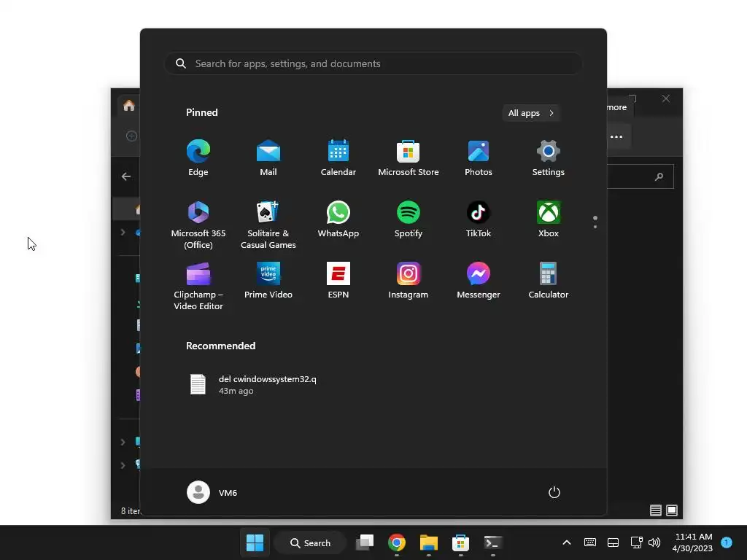This screenshot has width=747, height=560.
Task: Open the Edge browser from pinned apps
Action: (x=198, y=158)
